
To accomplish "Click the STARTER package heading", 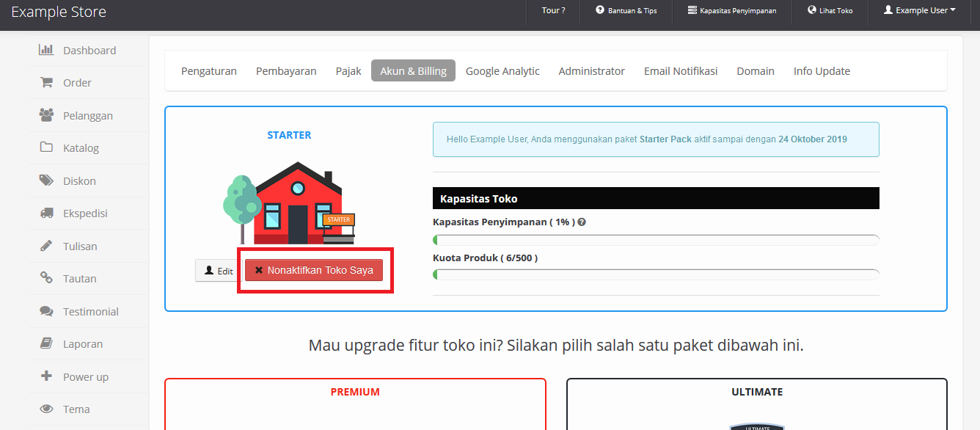I will pyautogui.click(x=289, y=135).
